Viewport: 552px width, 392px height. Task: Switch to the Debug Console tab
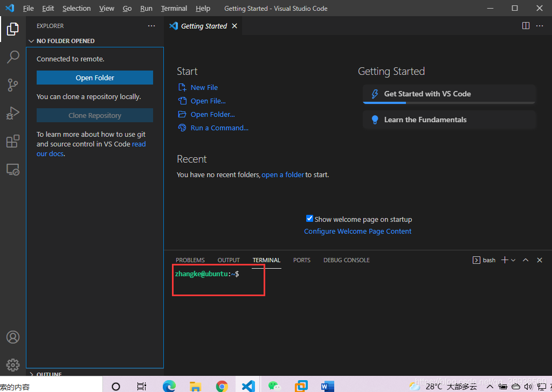(347, 260)
